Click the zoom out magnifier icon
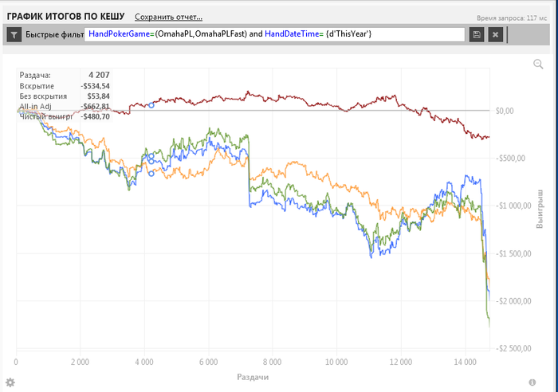This screenshot has height=392, width=558. 538,64
